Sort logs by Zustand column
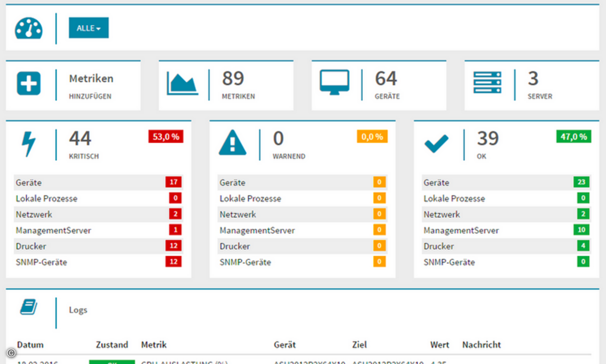606x364 pixels. point(112,345)
